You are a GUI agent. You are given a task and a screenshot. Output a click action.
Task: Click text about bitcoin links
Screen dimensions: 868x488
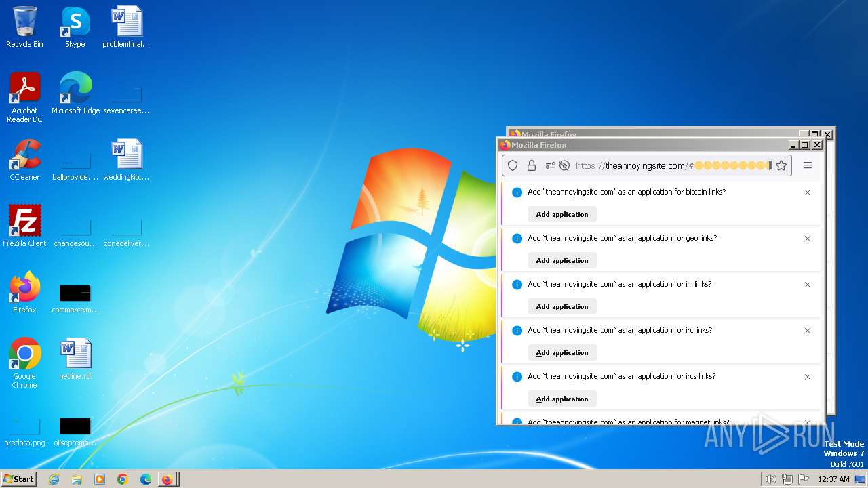coord(627,192)
